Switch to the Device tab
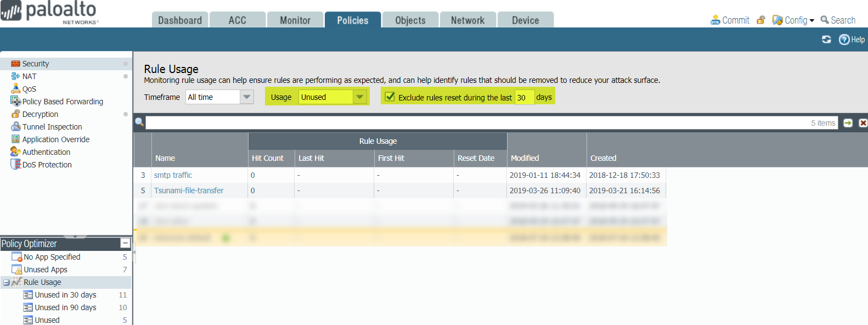The width and height of the screenshot is (868, 325). point(526,20)
